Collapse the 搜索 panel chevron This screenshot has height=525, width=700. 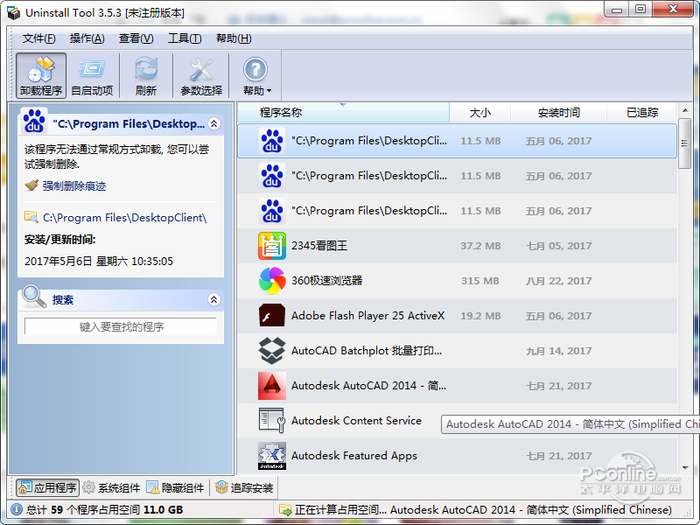coord(214,300)
